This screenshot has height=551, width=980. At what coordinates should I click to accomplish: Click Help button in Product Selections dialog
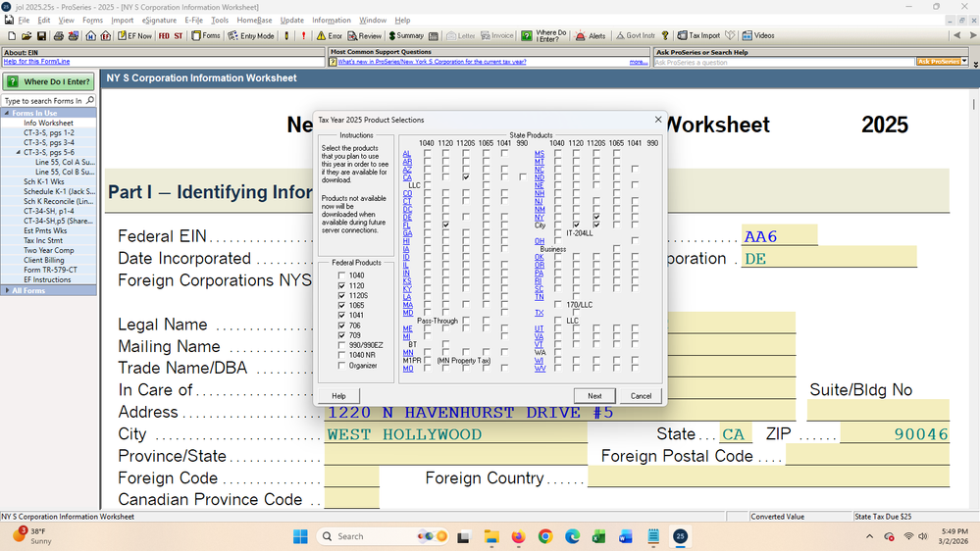click(338, 395)
